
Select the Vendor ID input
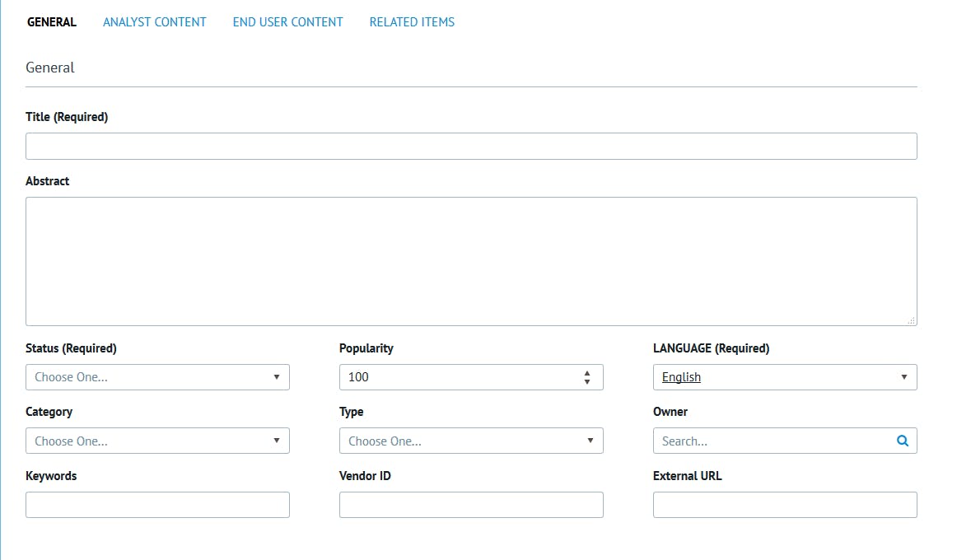click(x=471, y=505)
